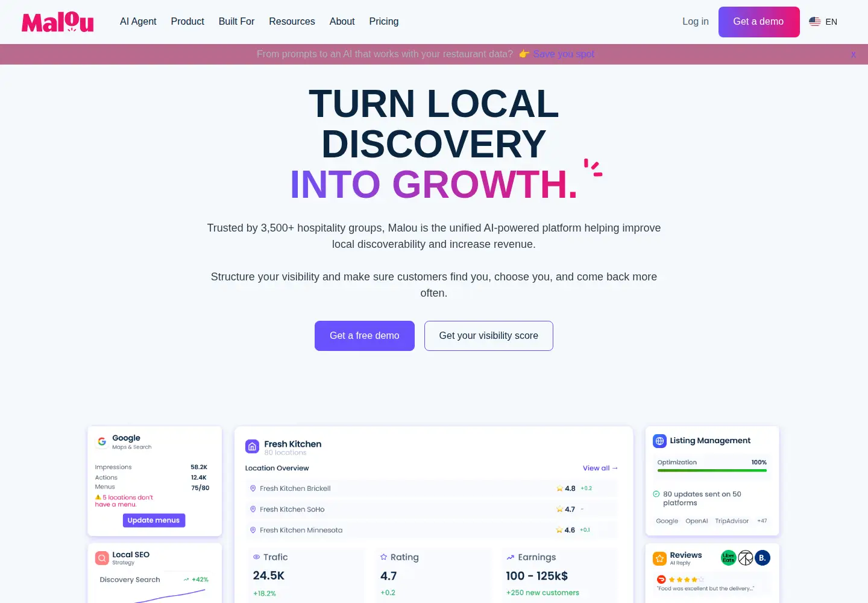Open the AI Agent menu
This screenshot has height=603, width=868.
[x=138, y=22]
